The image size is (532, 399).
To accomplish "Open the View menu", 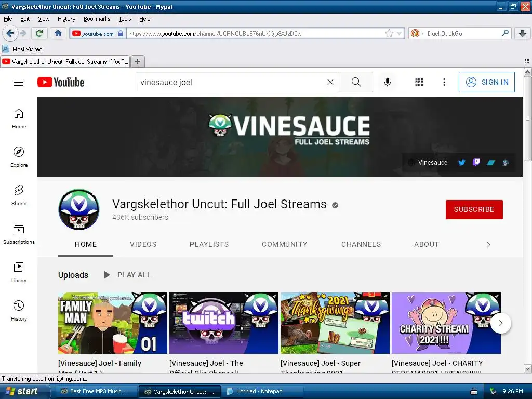I will point(44,19).
